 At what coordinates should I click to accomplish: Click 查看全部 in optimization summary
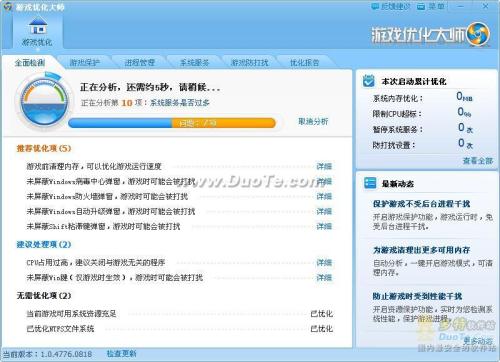[478, 161]
